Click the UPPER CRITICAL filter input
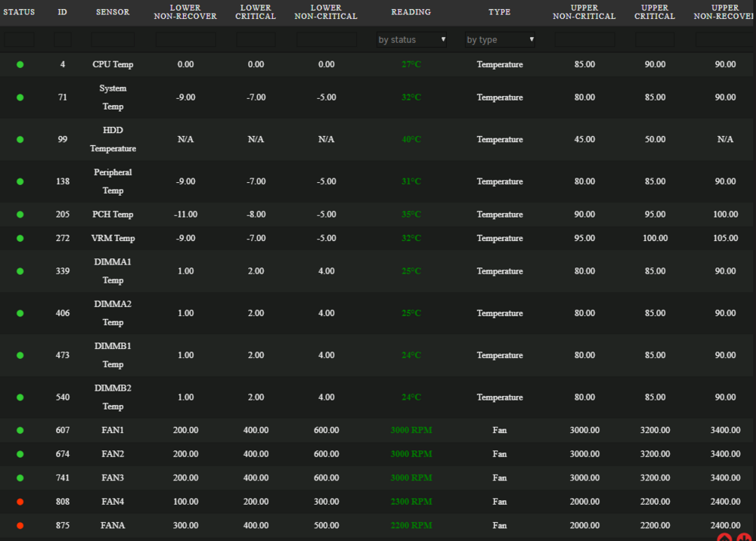Viewport: 756px width, 541px height. point(655,39)
